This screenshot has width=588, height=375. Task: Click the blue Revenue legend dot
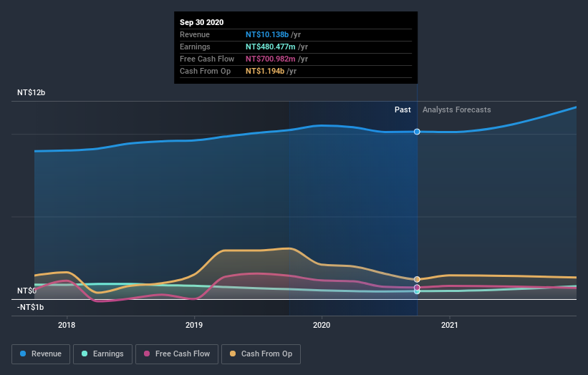[23, 354]
